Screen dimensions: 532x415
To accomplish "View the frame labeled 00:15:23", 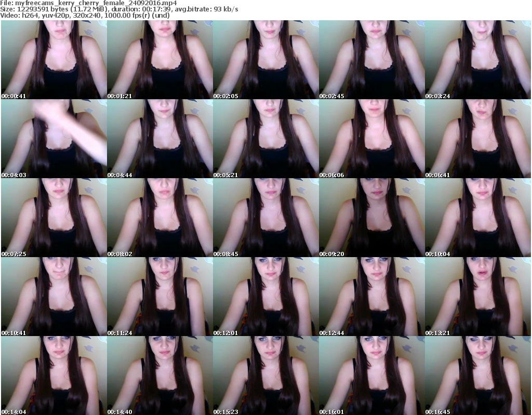I will pos(265,376).
